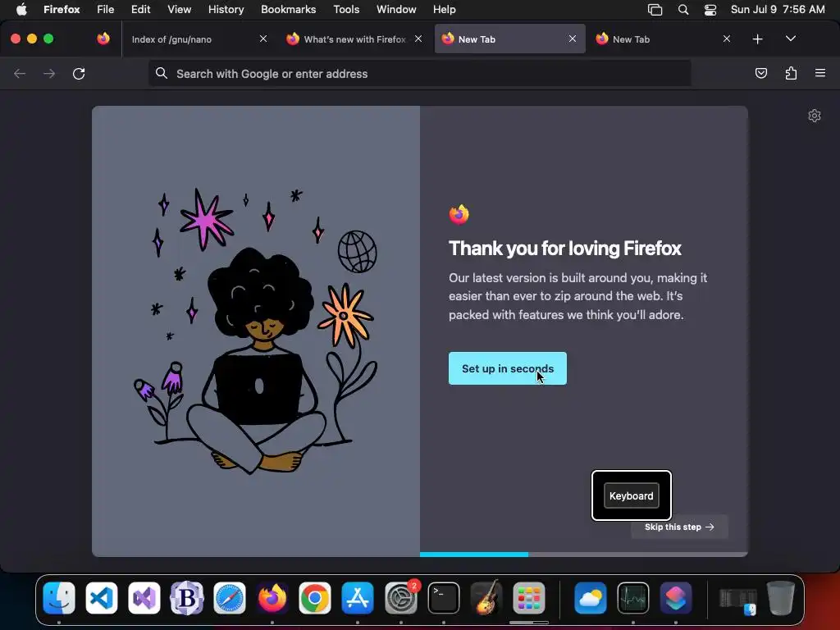Open Finder from the Dock

59,598
